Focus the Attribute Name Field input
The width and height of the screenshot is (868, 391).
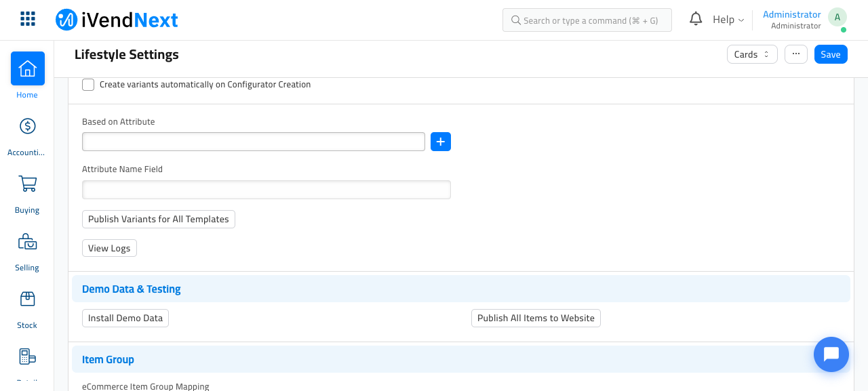point(267,190)
